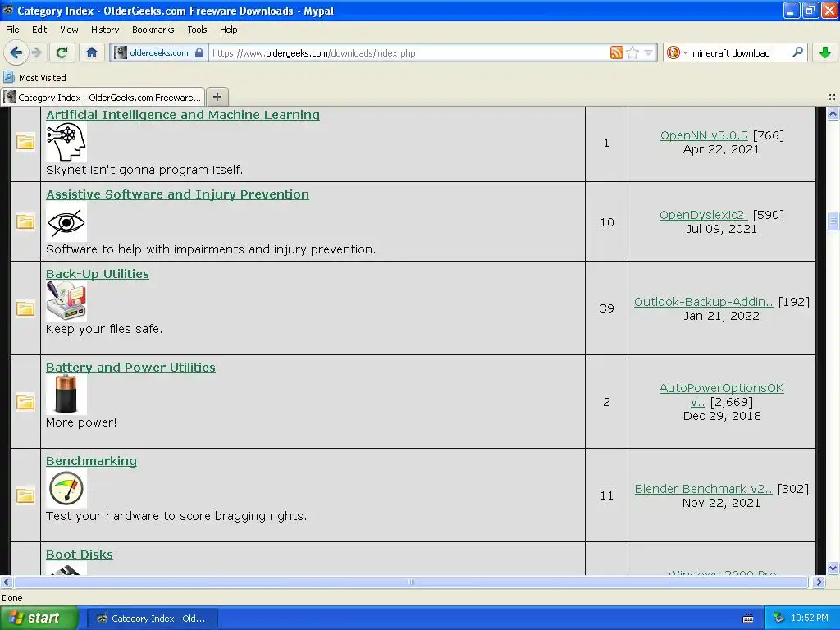Click the horizontal scrollbar right arrow

819,582
